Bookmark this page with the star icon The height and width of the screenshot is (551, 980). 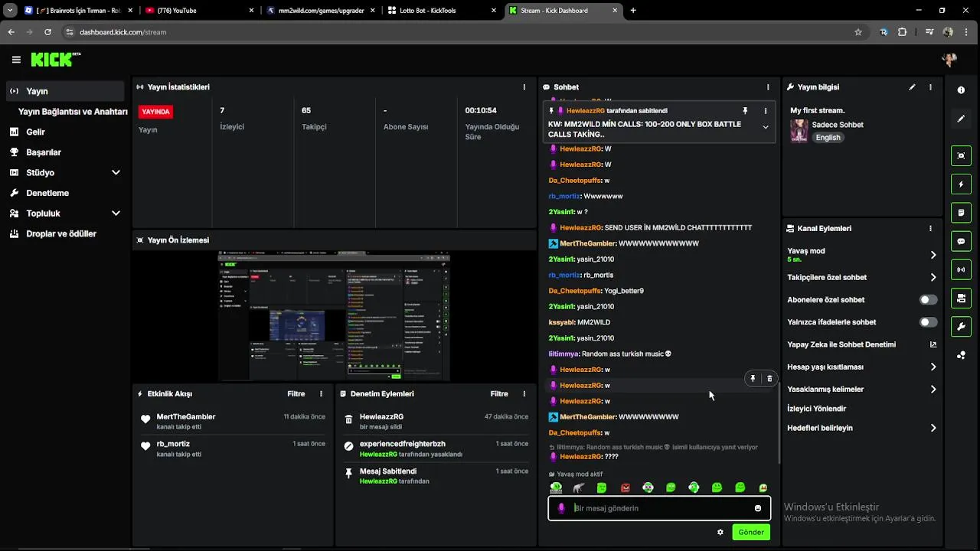858,32
